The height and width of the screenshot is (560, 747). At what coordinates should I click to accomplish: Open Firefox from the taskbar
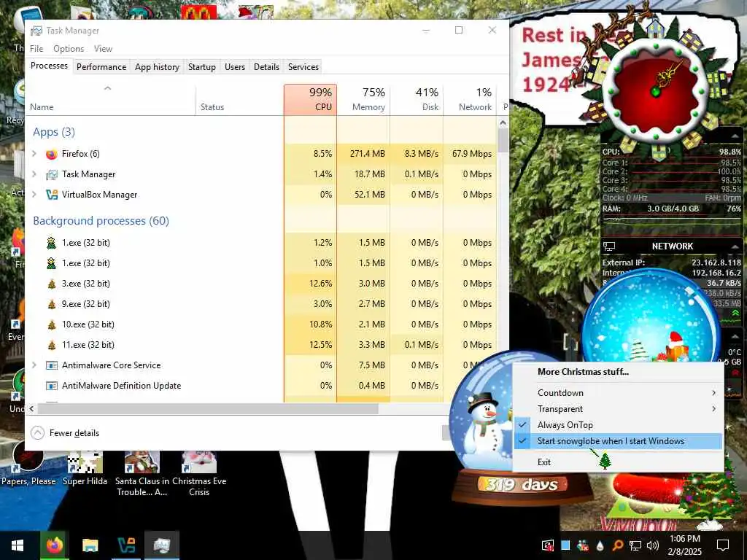pyautogui.click(x=55, y=545)
